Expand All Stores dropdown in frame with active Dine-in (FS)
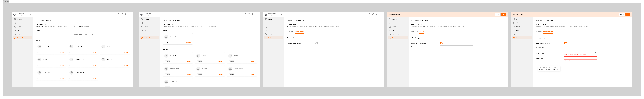The width and height of the screenshot is (644, 99). [x=157, y=14]
